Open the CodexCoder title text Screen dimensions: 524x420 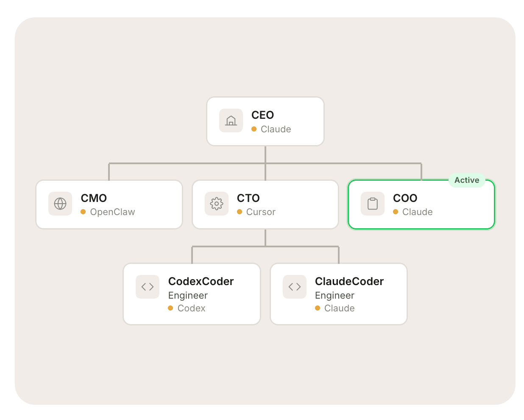[201, 281]
